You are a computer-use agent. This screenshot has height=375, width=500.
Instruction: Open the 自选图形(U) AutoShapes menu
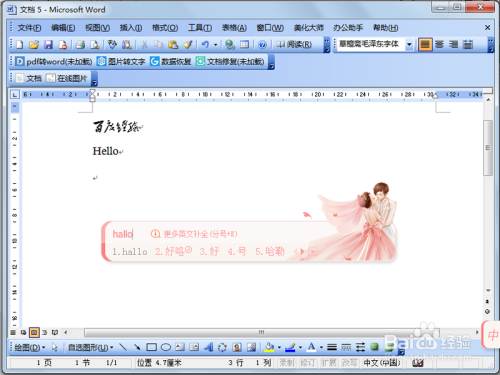pos(90,348)
